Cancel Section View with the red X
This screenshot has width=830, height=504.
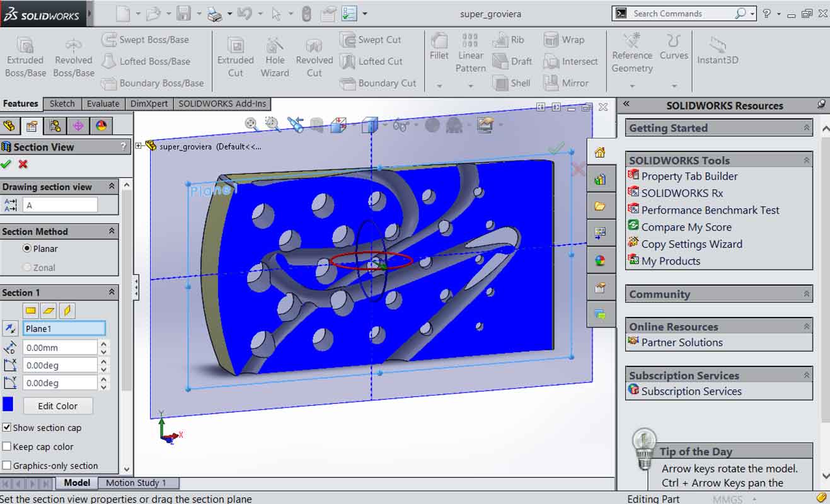[23, 164]
